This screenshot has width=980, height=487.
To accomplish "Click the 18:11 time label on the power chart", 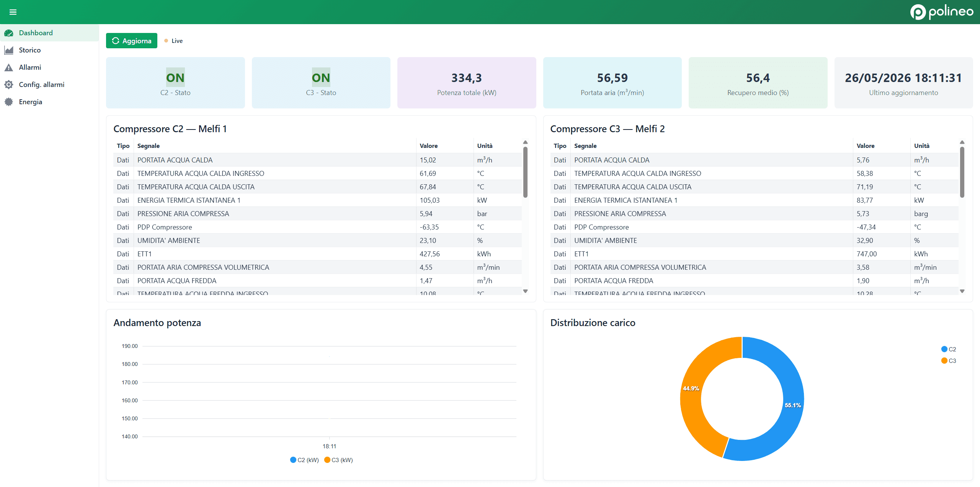I will (x=329, y=446).
